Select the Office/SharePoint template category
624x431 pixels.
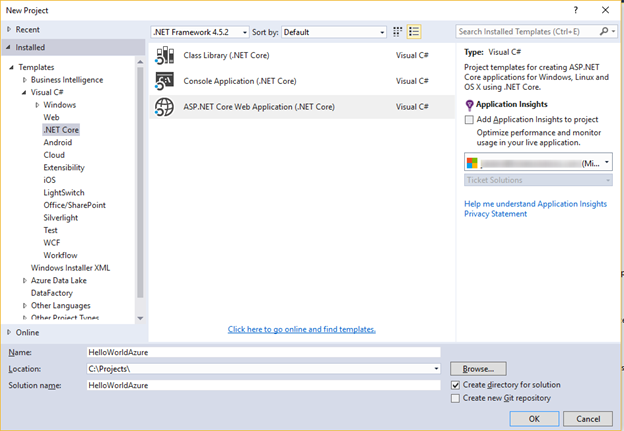[74, 205]
